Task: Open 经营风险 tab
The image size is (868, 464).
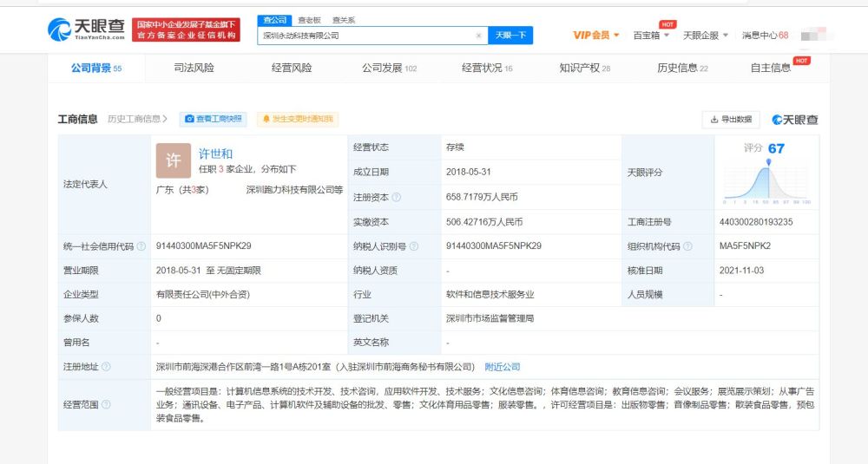Action: [x=292, y=68]
